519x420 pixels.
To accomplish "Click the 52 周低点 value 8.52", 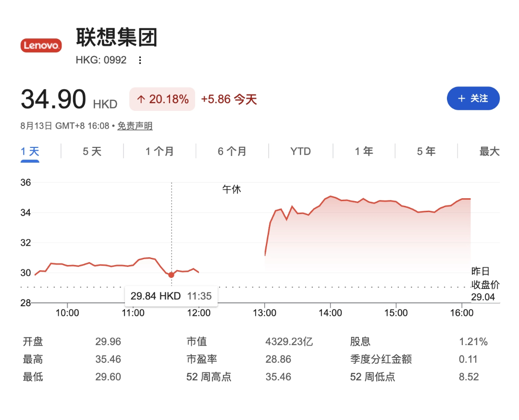I will (469, 377).
